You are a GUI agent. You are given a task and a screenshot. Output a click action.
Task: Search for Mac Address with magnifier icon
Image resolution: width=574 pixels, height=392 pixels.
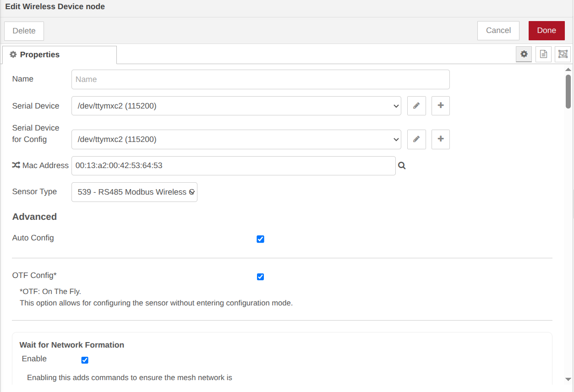click(402, 166)
